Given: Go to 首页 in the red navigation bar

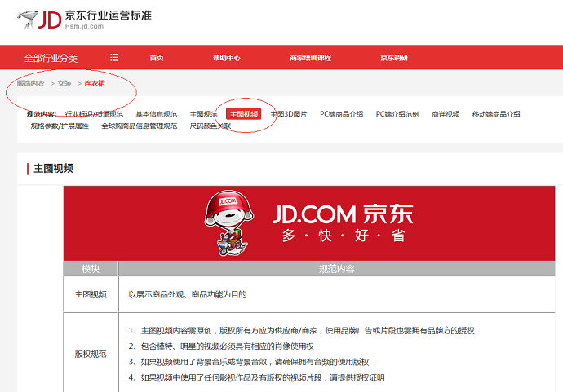Looking at the screenshot, I should [157, 58].
